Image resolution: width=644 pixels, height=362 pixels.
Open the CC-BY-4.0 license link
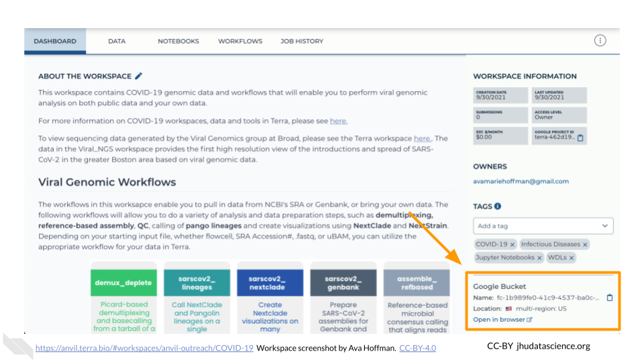[x=417, y=348]
